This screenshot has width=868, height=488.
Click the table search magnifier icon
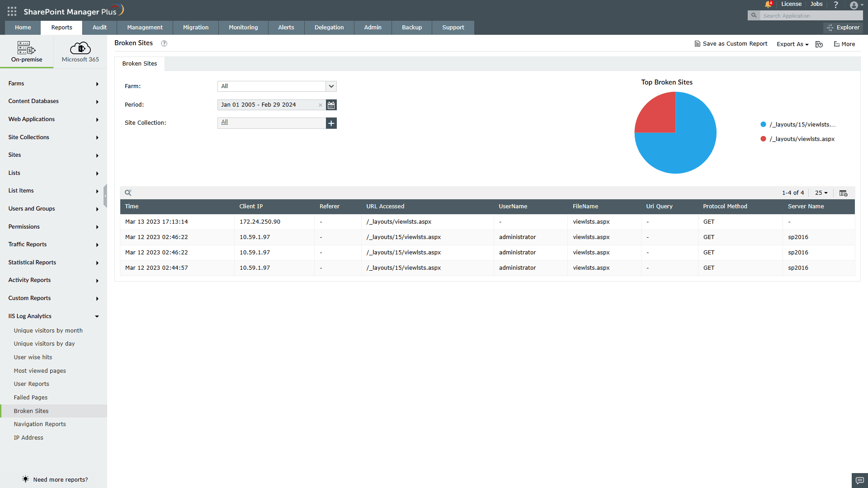(128, 193)
